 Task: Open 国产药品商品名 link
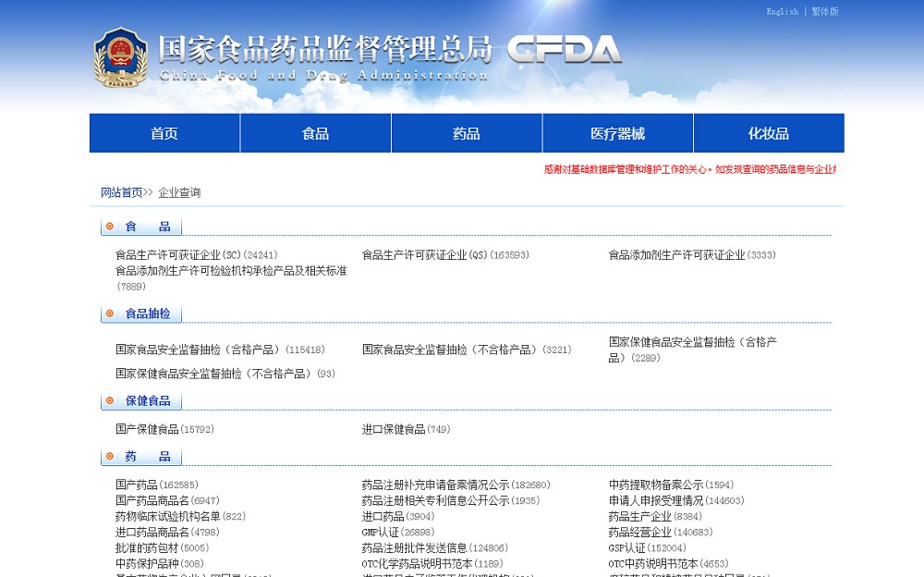167,500
